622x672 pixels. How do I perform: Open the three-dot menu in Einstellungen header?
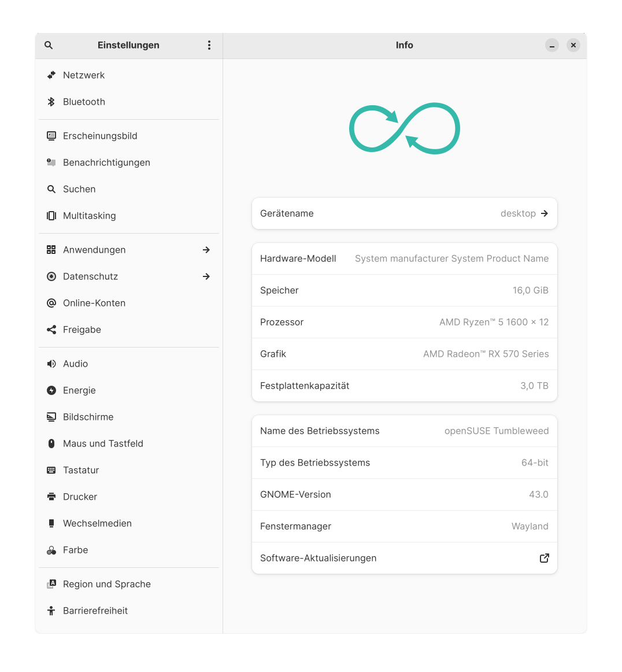(x=209, y=46)
